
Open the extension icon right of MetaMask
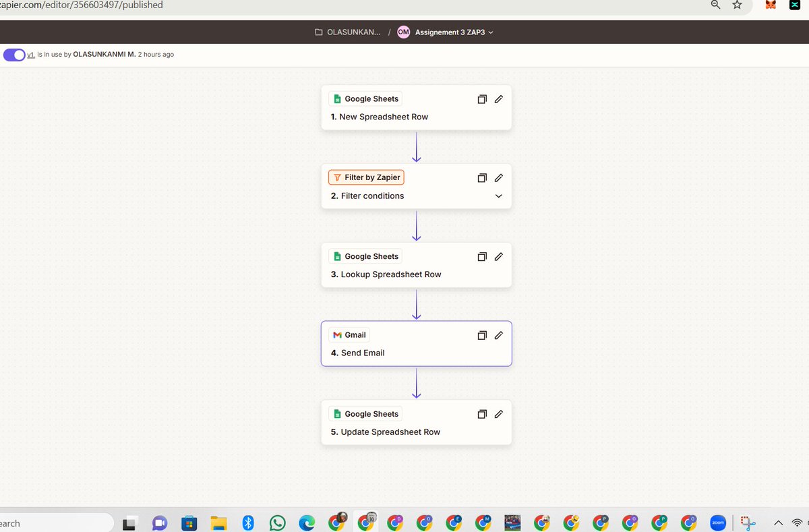point(793,5)
